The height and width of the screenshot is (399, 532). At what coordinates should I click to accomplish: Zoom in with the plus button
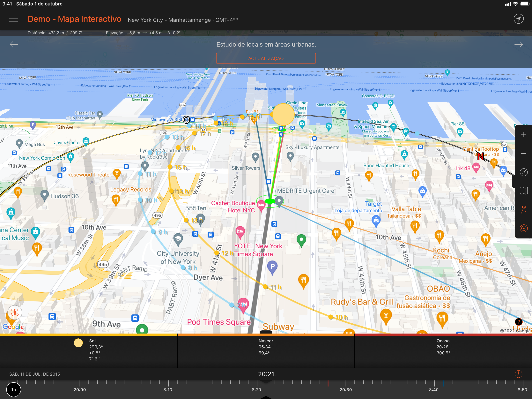click(523, 135)
